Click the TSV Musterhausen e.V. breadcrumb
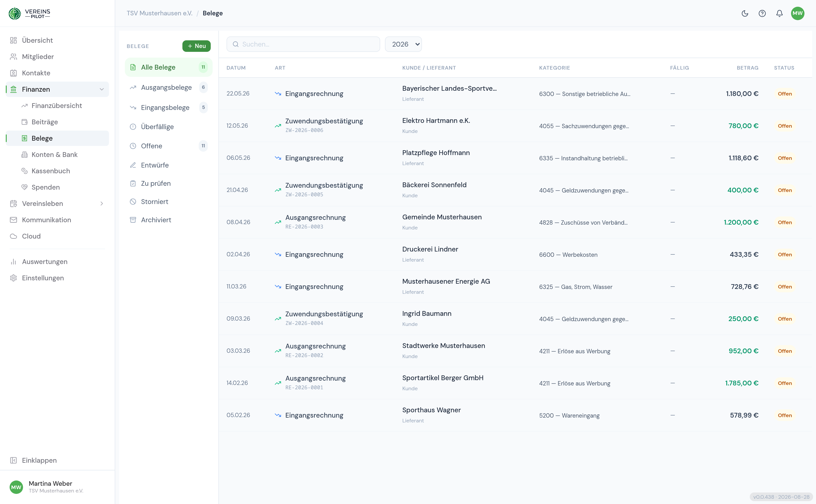The image size is (816, 504). coord(159,13)
